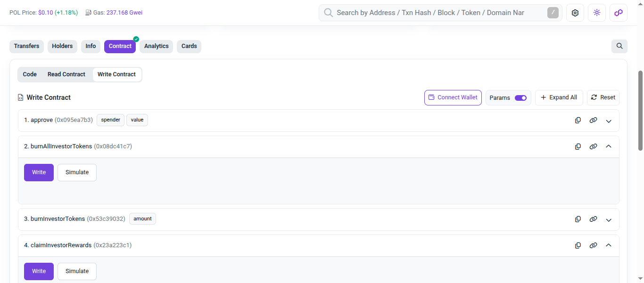Expand All contract functions
This screenshot has height=283, width=644.
tap(559, 97)
